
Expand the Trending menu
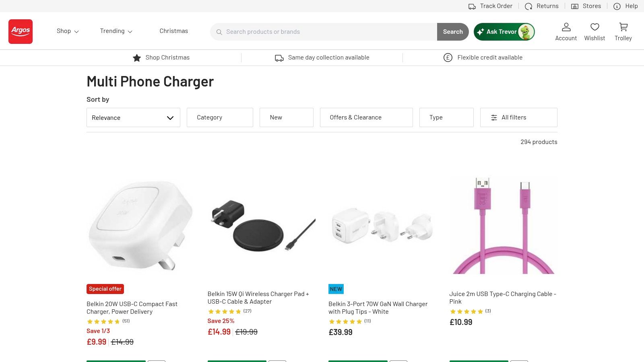pos(116,31)
